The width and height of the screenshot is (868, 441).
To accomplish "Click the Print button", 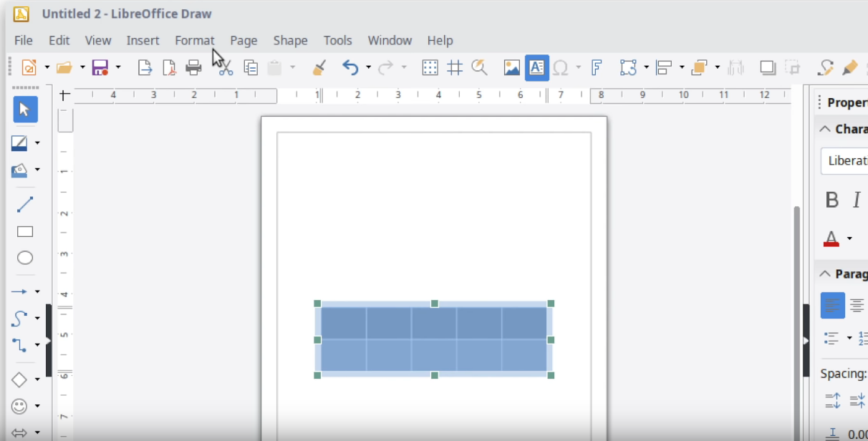I will tap(193, 67).
